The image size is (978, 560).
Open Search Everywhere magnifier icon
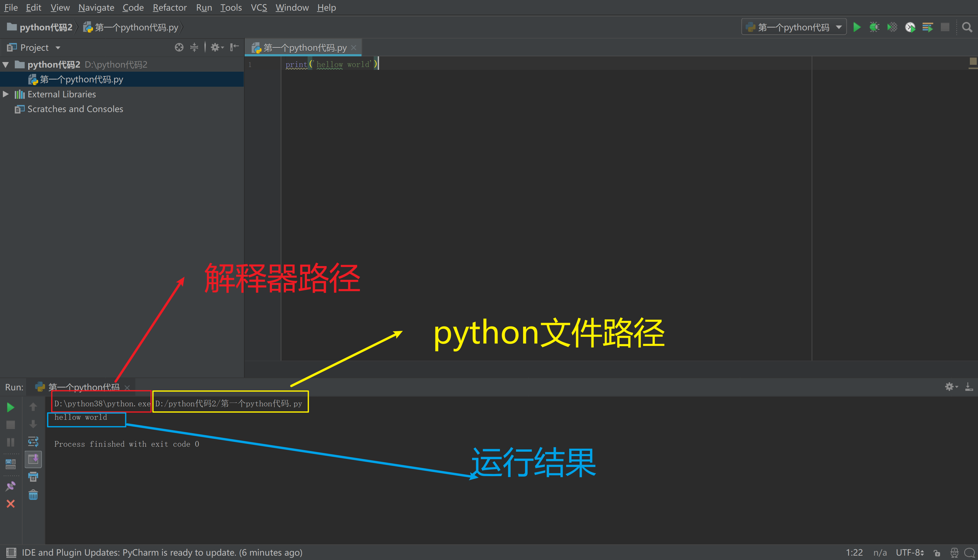(967, 27)
